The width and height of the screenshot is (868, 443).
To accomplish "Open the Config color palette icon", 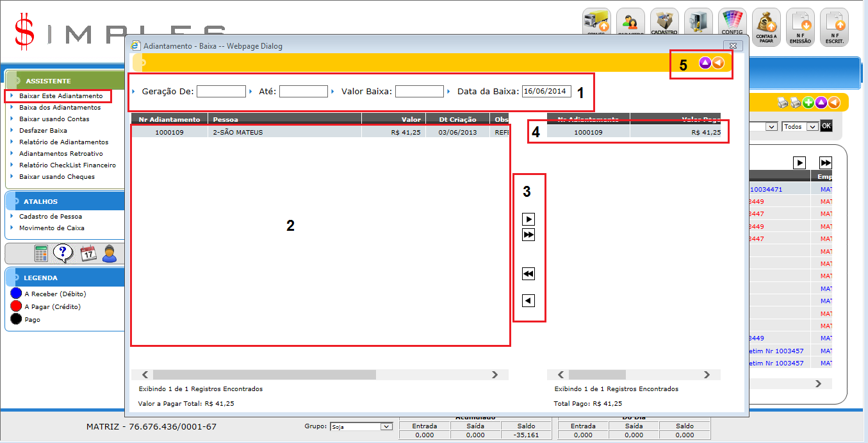I will pyautogui.click(x=732, y=24).
